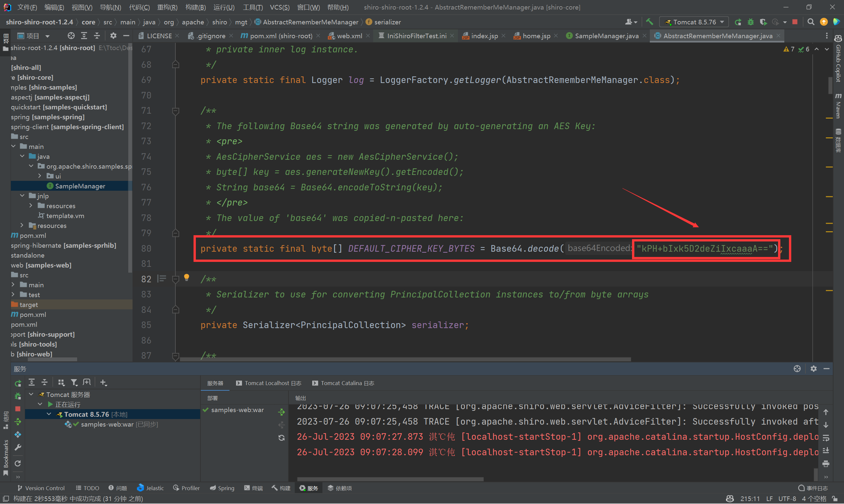The width and height of the screenshot is (844, 504).
Task: Open Services filter funnel dropdown
Action: coord(74,382)
